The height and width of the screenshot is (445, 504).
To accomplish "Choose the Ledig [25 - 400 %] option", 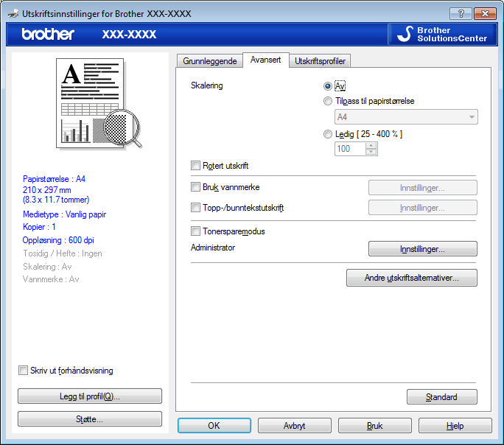I will [x=328, y=134].
